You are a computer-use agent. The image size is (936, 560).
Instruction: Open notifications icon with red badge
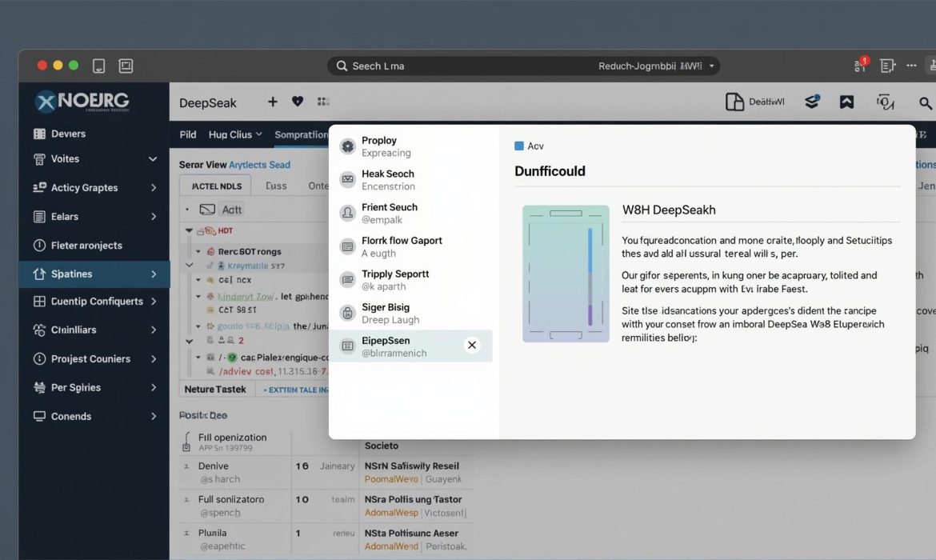[861, 65]
